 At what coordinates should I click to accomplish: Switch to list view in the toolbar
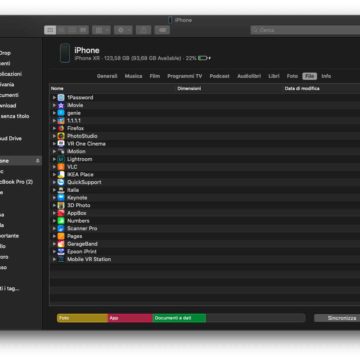61,30
